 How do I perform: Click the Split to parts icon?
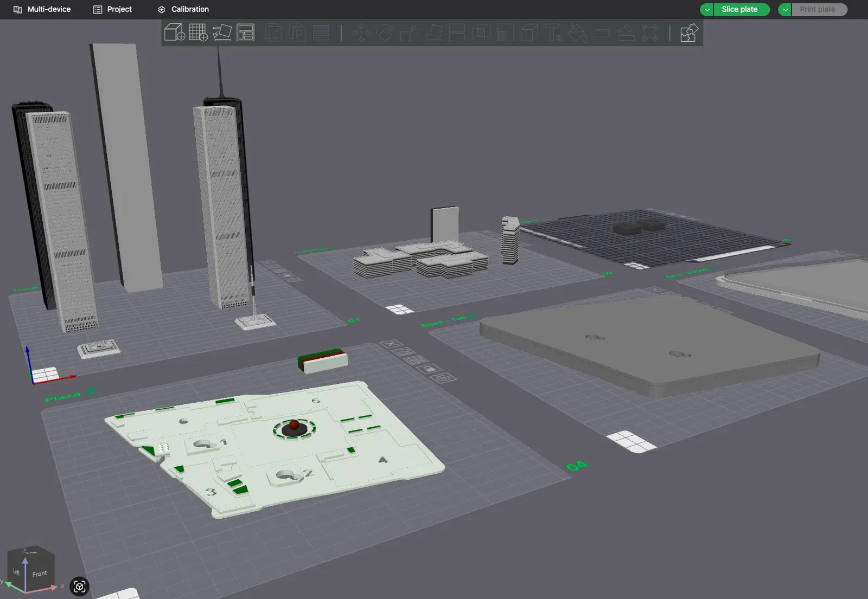(297, 33)
